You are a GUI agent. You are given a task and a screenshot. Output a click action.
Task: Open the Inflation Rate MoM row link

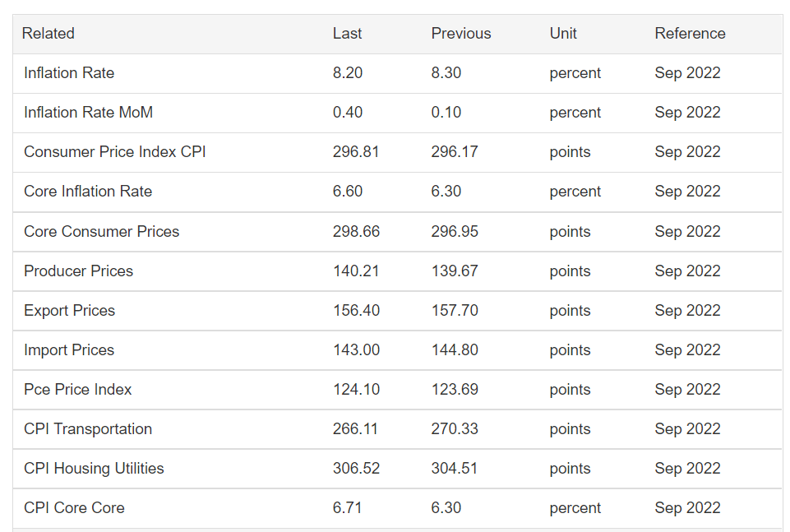click(88, 113)
